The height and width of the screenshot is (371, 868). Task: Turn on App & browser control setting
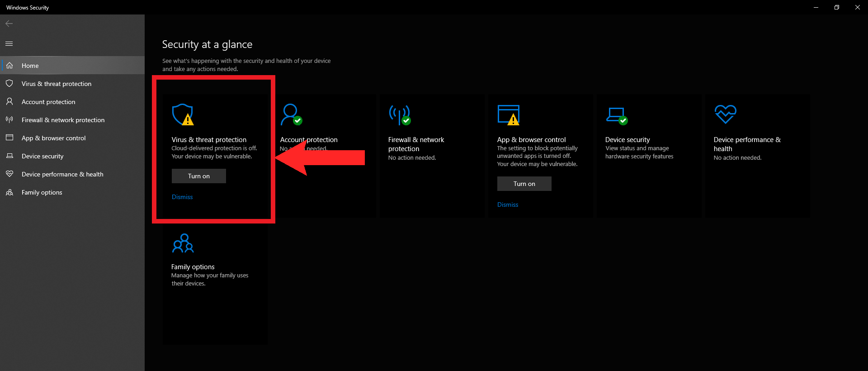(x=524, y=184)
